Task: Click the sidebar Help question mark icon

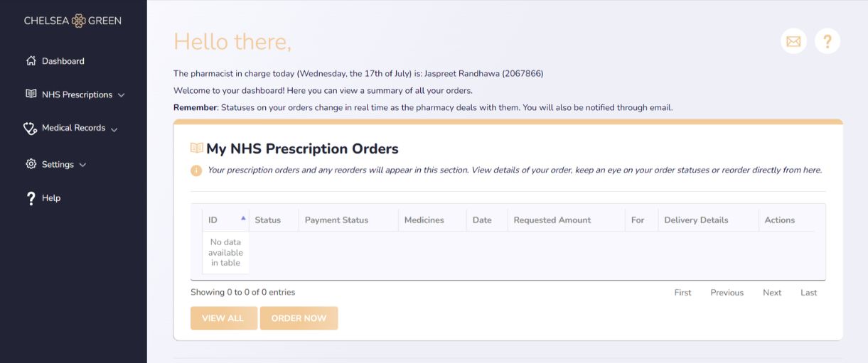Action: (x=31, y=198)
